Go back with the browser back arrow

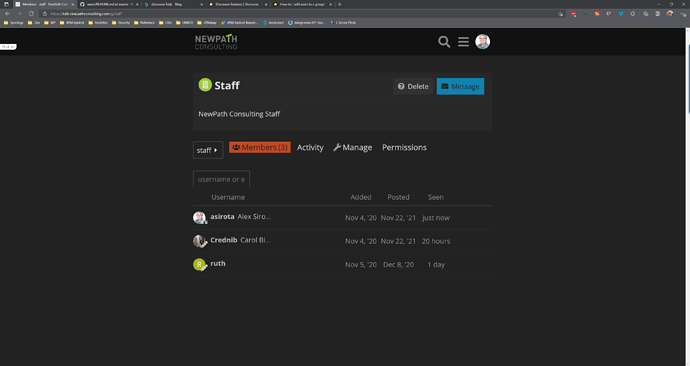coord(7,14)
